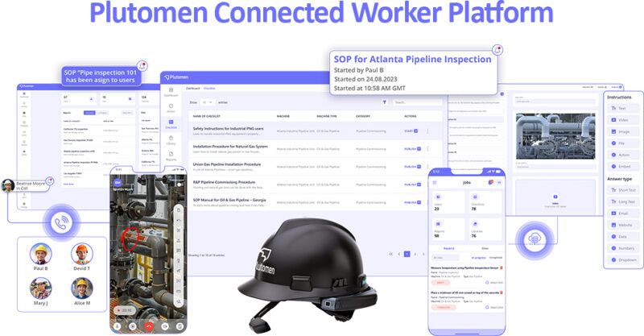Click the video upload placeholder in editor

click(x=555, y=197)
